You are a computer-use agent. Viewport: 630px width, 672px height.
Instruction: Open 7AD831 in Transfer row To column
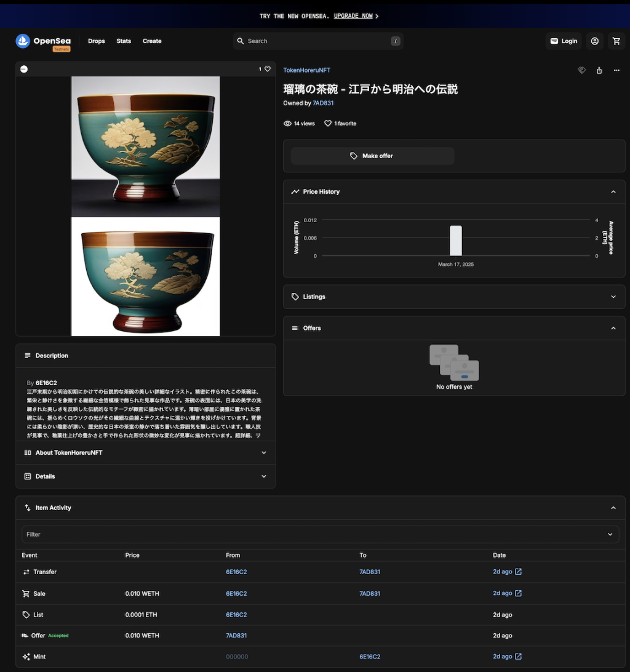point(370,572)
